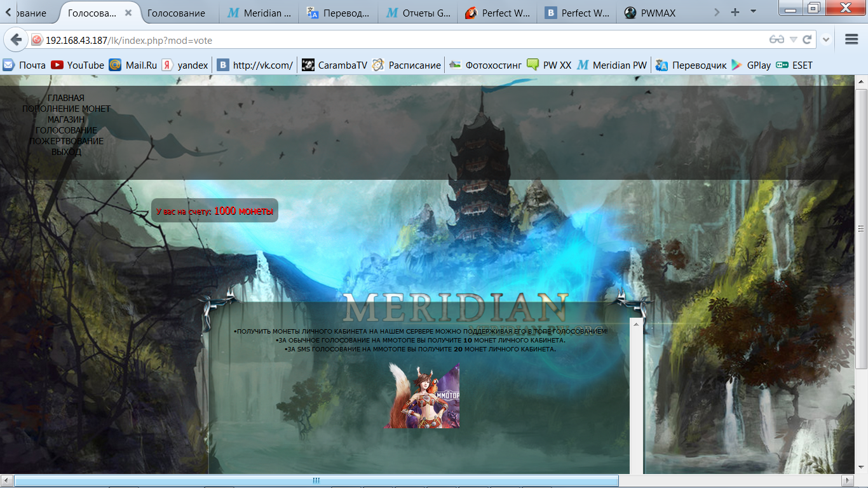Switch to the Переводчик tab
The height and width of the screenshot is (488, 868).
[x=339, y=13]
